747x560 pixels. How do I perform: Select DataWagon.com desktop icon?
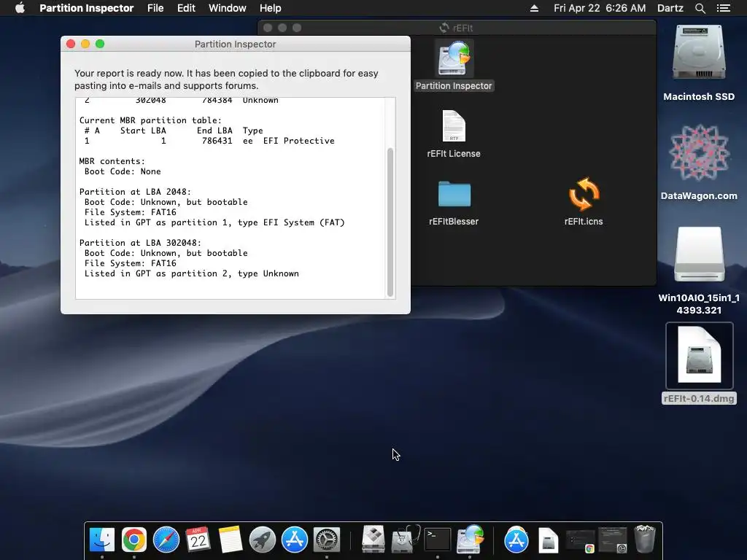tap(699, 162)
